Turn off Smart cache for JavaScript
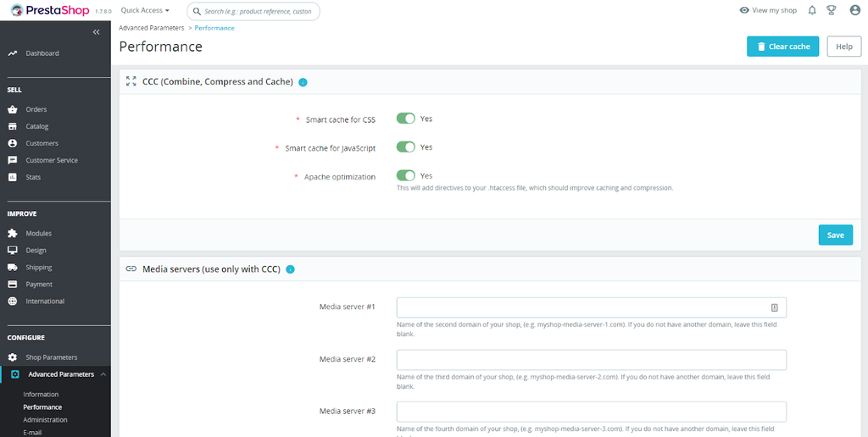 406,147
